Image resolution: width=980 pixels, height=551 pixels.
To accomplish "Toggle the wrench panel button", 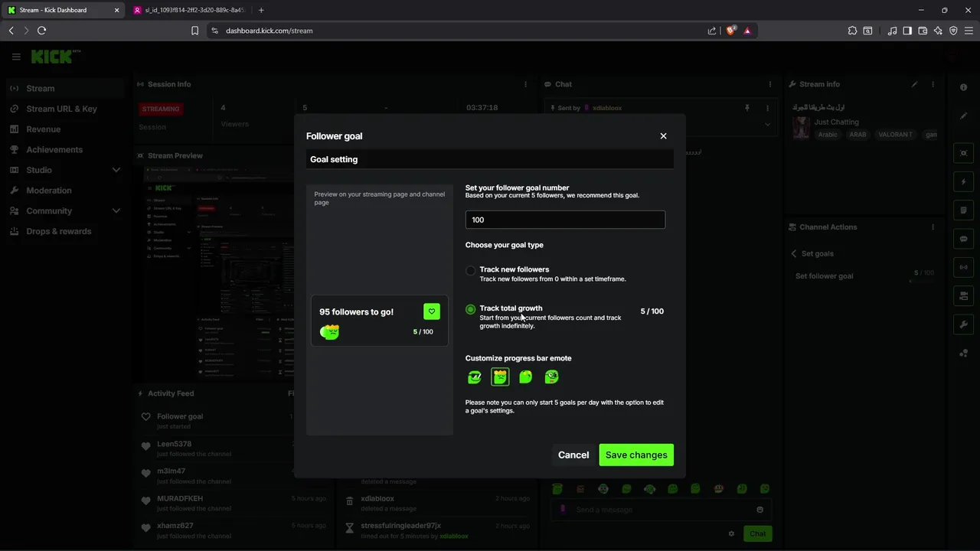I will click(x=964, y=324).
